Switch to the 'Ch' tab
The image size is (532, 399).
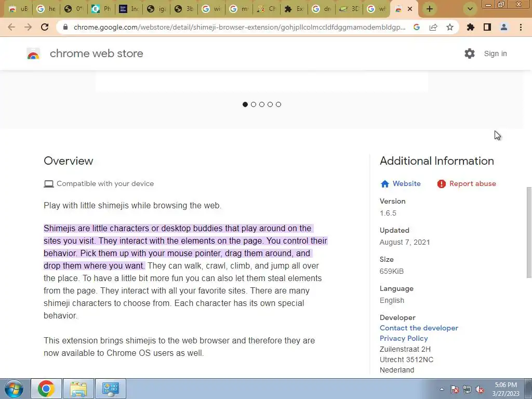click(x=267, y=9)
